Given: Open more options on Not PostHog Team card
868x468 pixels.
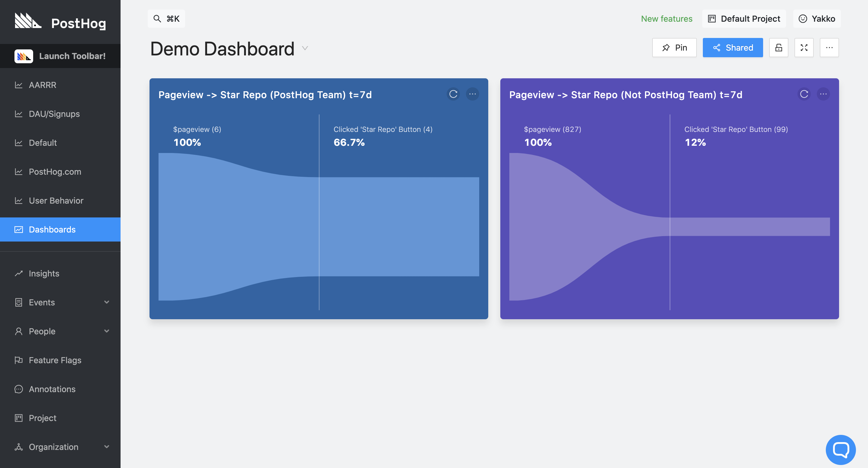Looking at the screenshot, I should (823, 94).
